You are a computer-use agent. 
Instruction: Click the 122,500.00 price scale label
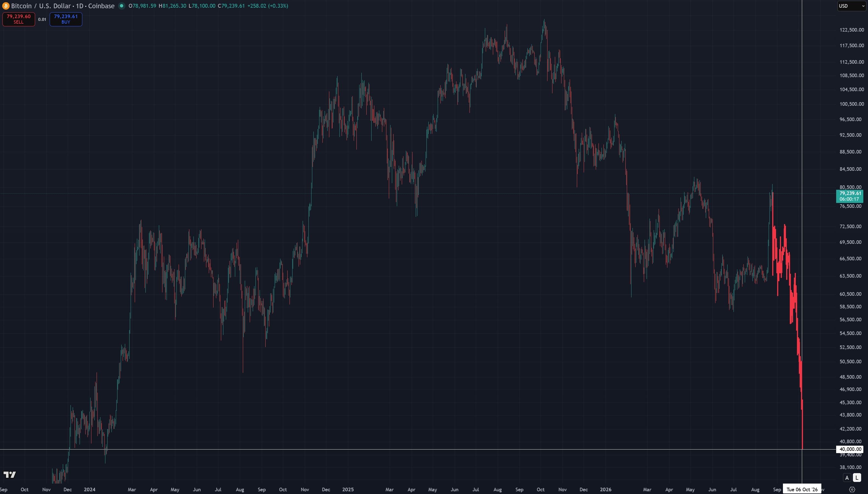(x=852, y=30)
